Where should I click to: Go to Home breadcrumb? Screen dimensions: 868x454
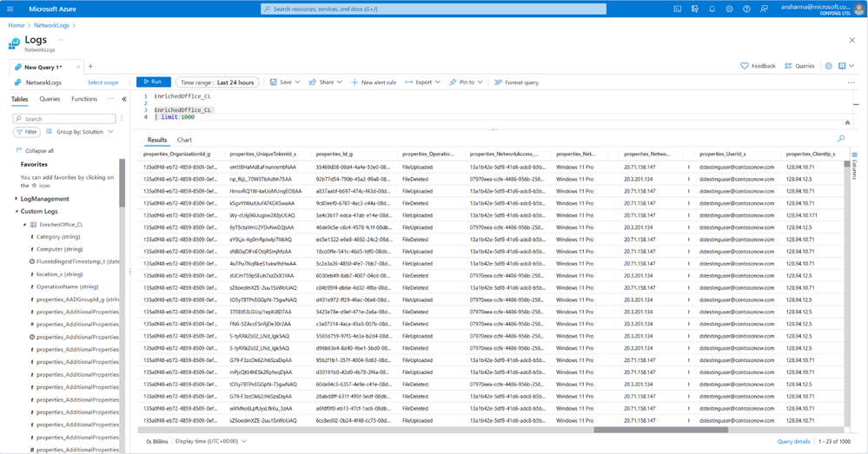point(16,25)
